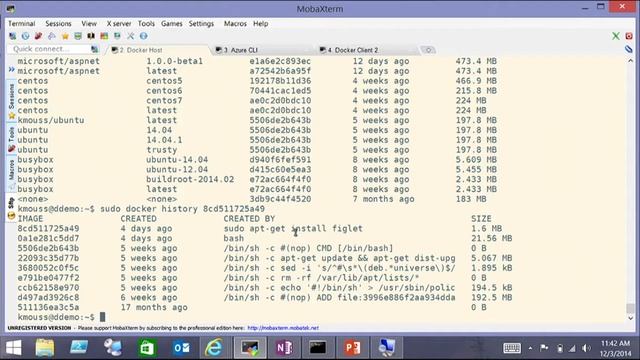Viewport: 640px width, 360px height.
Task: Open the Terminal menu
Action: click(x=22, y=24)
